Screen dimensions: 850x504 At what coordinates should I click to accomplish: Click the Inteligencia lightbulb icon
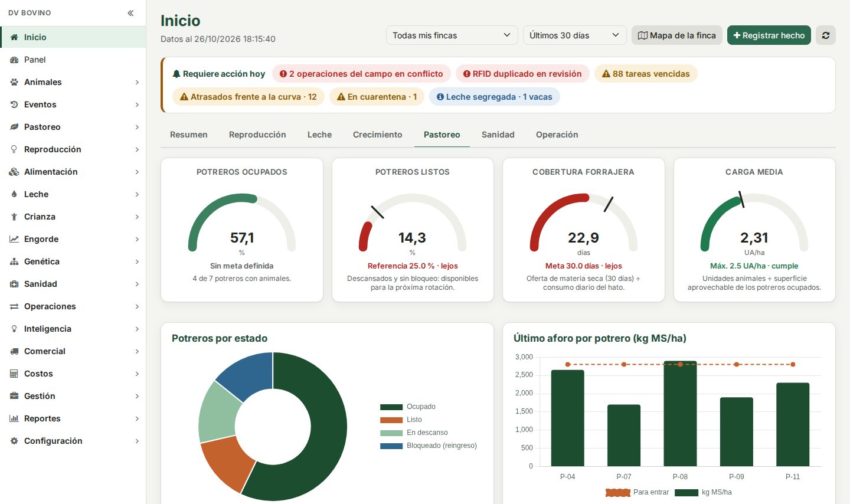[14, 329]
